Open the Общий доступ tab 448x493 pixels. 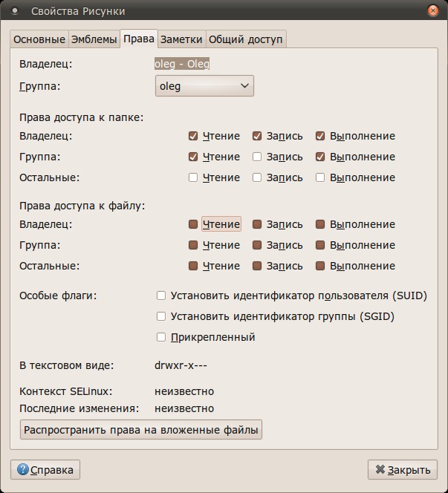point(245,39)
